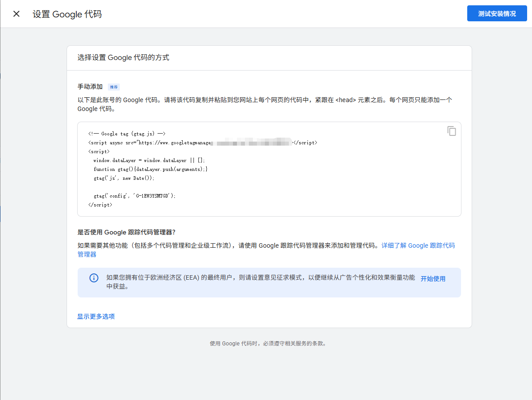This screenshot has width=532, height=400.
Task: Click the 是否使用 Google 跟踪代码管理器? heading
Action: click(126, 232)
